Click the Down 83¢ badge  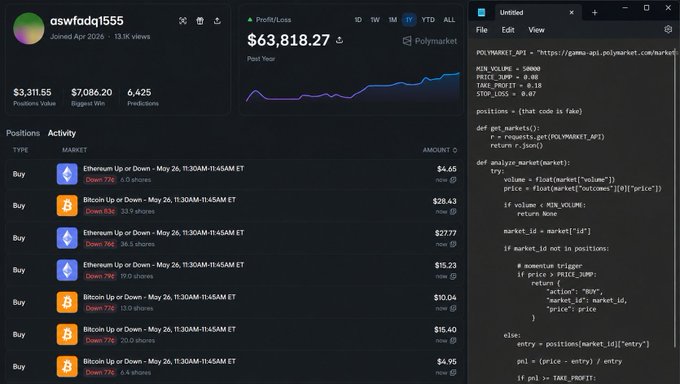[x=100, y=211]
